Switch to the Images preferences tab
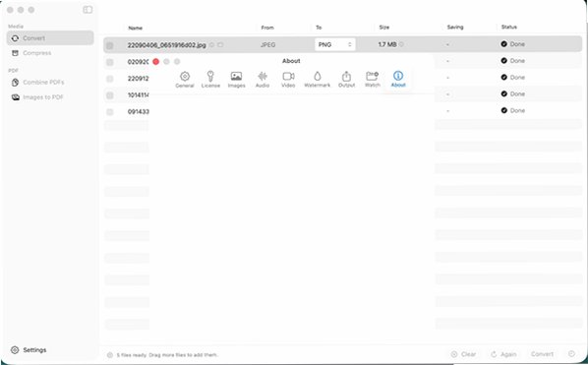 pyautogui.click(x=236, y=80)
